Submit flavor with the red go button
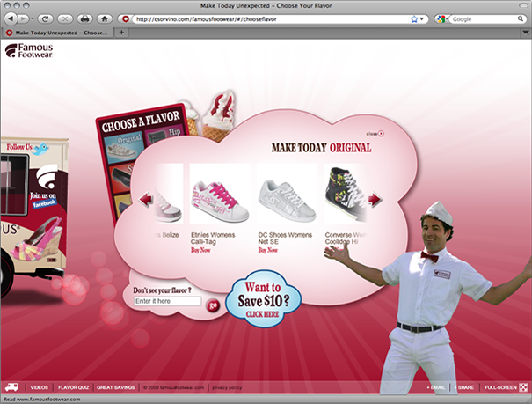The width and height of the screenshot is (532, 404). tap(213, 305)
